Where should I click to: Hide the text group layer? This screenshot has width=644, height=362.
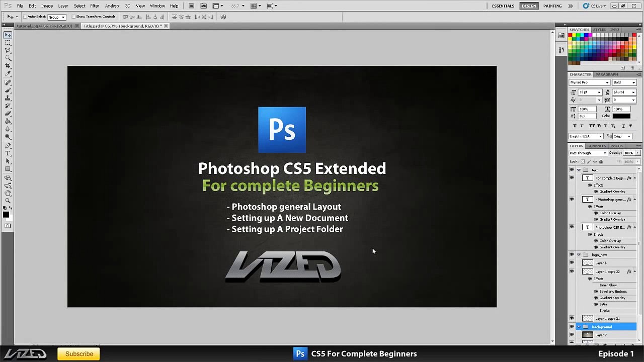(x=572, y=170)
